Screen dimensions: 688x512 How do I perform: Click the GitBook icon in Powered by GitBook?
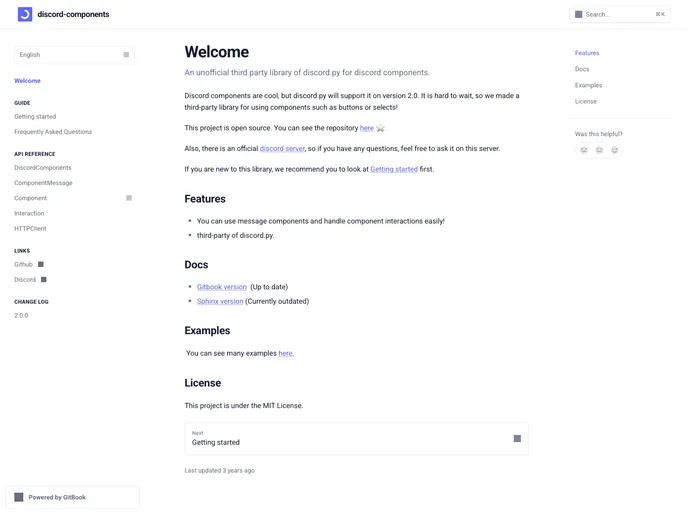tap(19, 497)
